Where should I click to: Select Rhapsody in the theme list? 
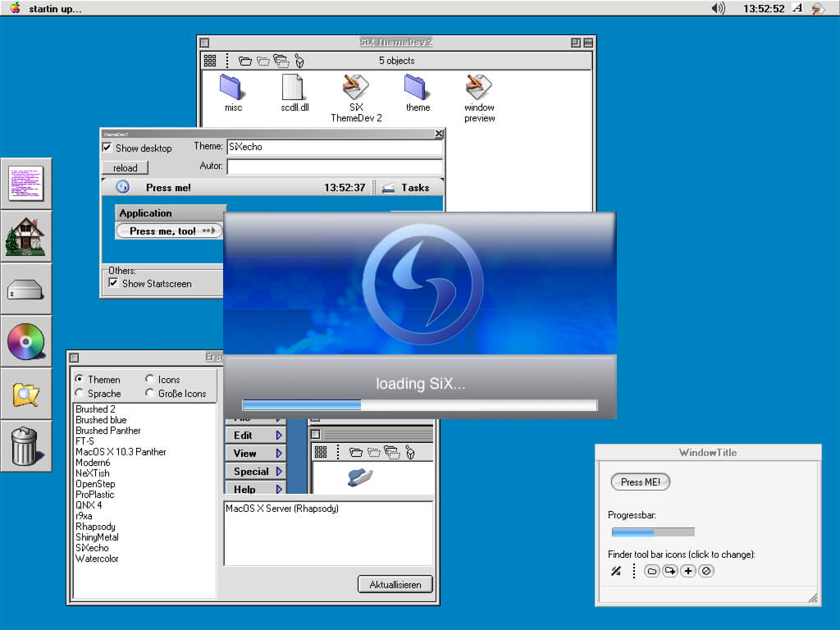tap(95, 527)
